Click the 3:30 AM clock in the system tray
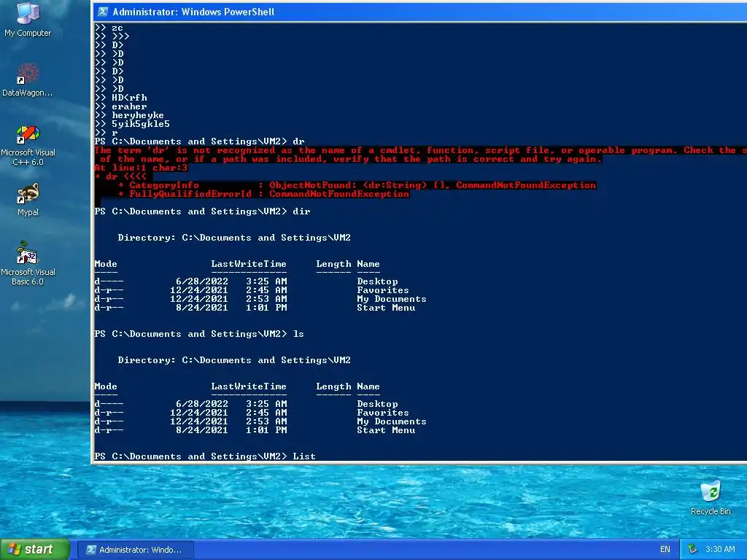 720,550
